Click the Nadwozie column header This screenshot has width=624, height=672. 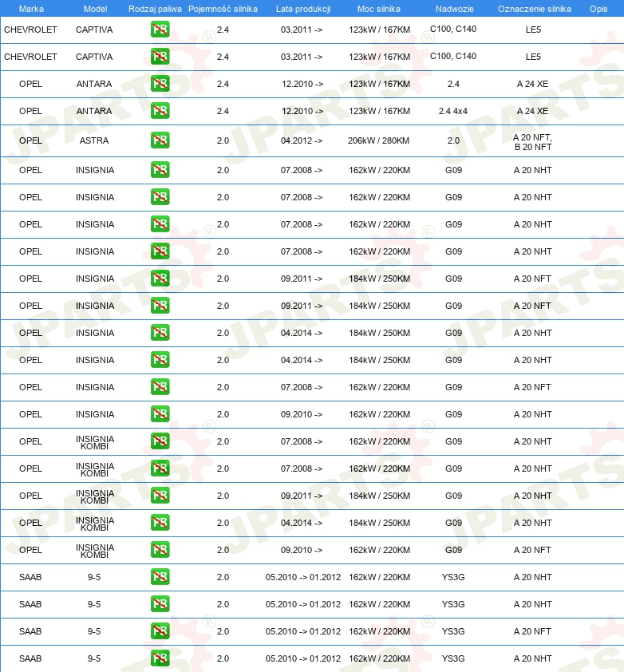point(455,9)
